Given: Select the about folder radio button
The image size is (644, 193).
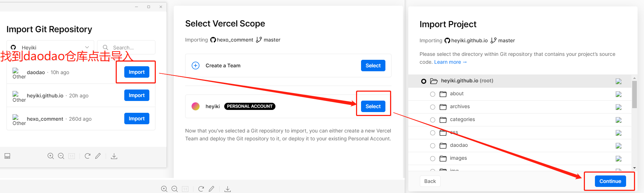Looking at the screenshot, I should [x=433, y=94].
